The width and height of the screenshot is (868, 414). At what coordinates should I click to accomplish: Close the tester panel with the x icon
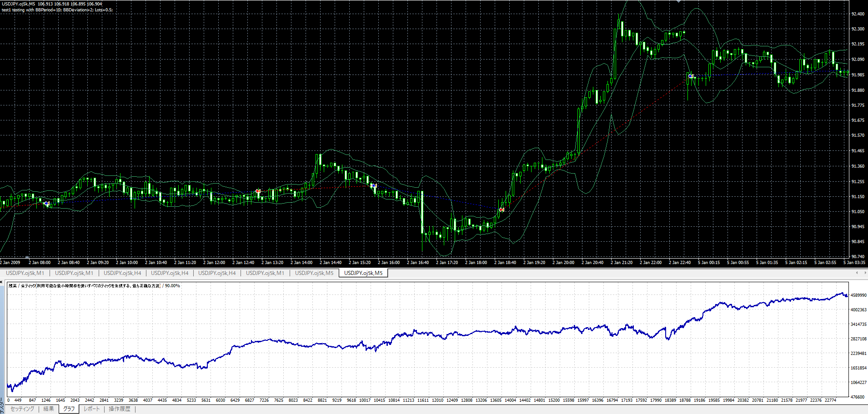click(x=2, y=282)
